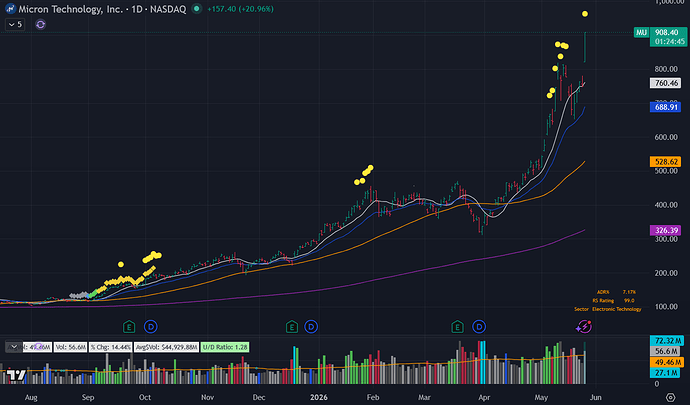The width and height of the screenshot is (690, 405).
Task: Click the Jun label on time axis
Action: coord(595,397)
